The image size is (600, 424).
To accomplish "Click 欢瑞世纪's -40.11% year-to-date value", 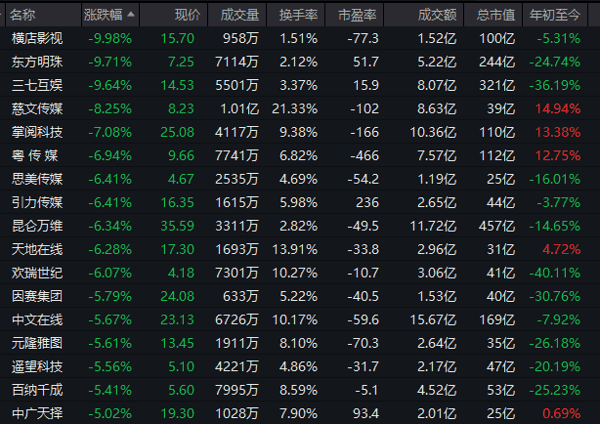I will [555, 273].
